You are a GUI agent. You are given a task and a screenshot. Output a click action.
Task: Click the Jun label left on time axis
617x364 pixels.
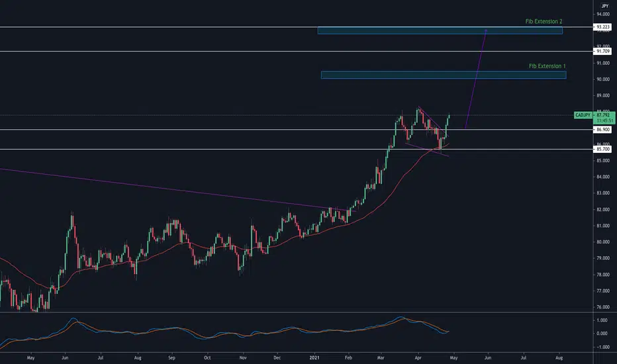click(x=65, y=357)
